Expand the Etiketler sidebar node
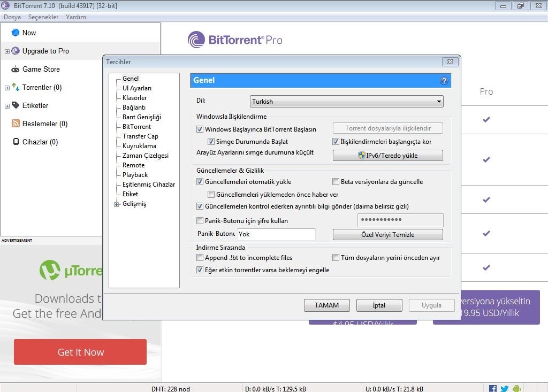548x392 pixels. click(7, 106)
